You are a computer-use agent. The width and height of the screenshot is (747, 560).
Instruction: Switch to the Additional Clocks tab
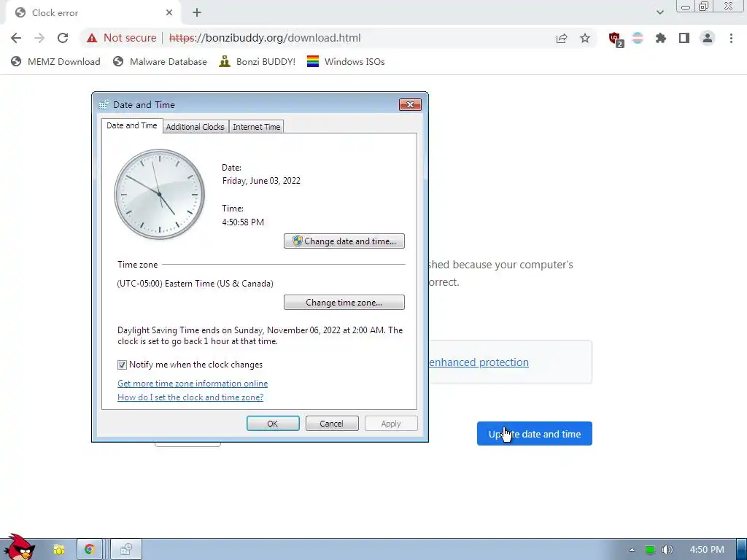click(x=196, y=127)
